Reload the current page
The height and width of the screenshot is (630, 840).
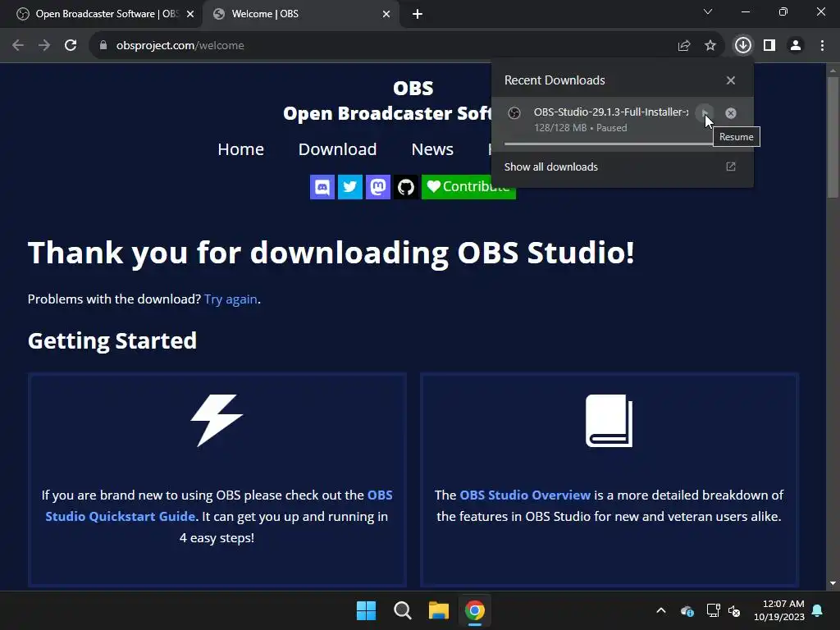click(x=71, y=46)
